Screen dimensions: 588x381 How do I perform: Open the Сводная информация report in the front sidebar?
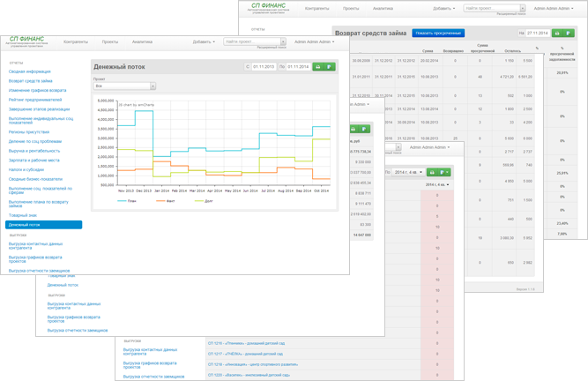point(30,71)
